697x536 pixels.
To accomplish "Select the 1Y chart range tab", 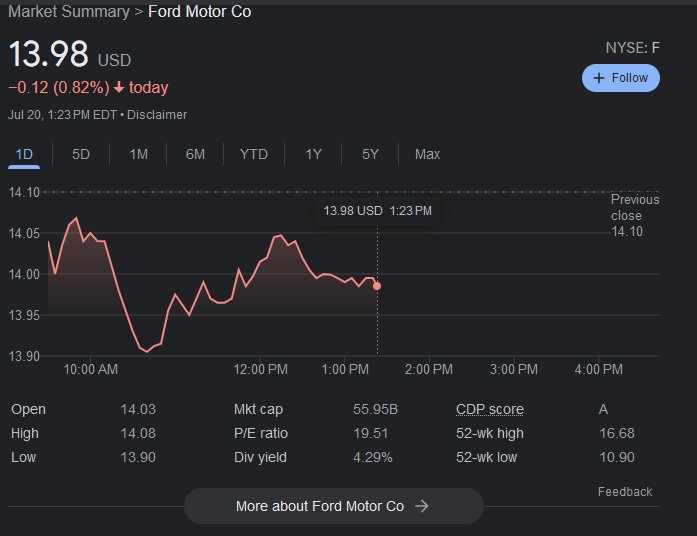I will [x=313, y=154].
